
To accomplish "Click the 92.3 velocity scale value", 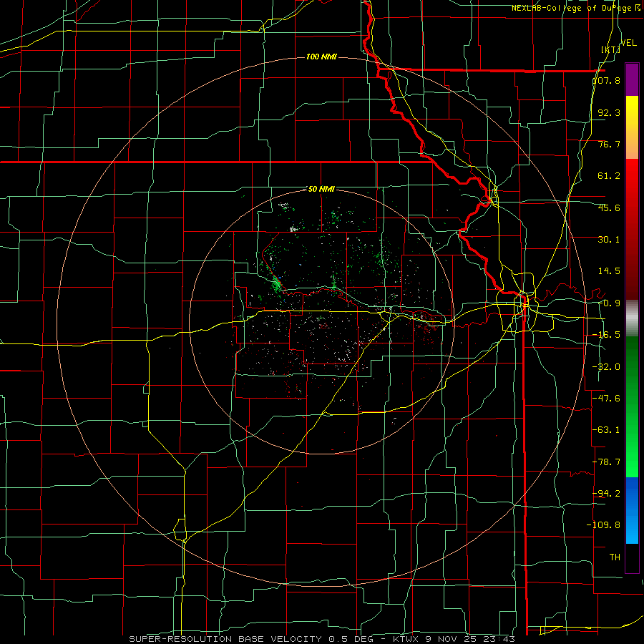I will click(609, 112).
